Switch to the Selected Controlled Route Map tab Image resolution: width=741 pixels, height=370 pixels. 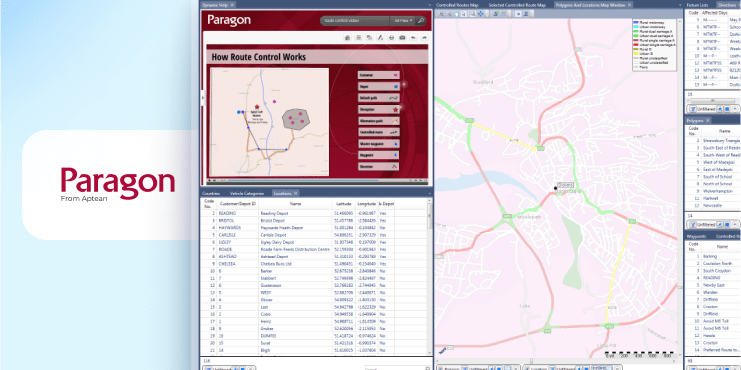click(517, 5)
